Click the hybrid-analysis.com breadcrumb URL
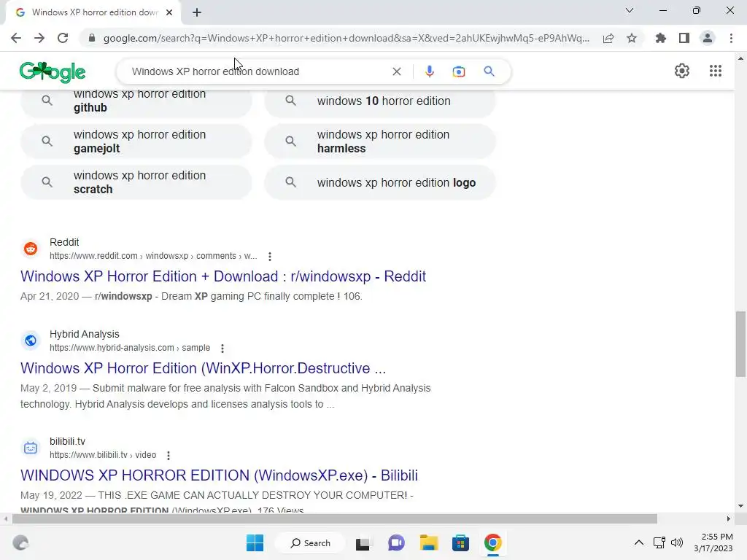The width and height of the screenshot is (747, 560). click(x=130, y=348)
